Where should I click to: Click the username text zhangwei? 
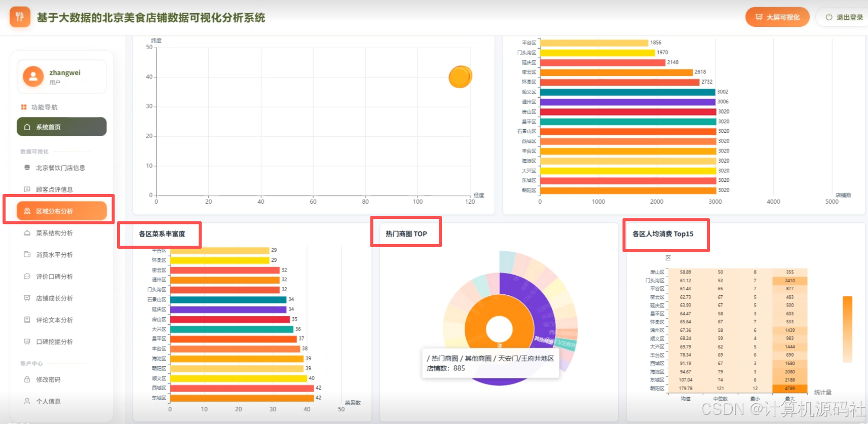coord(65,72)
